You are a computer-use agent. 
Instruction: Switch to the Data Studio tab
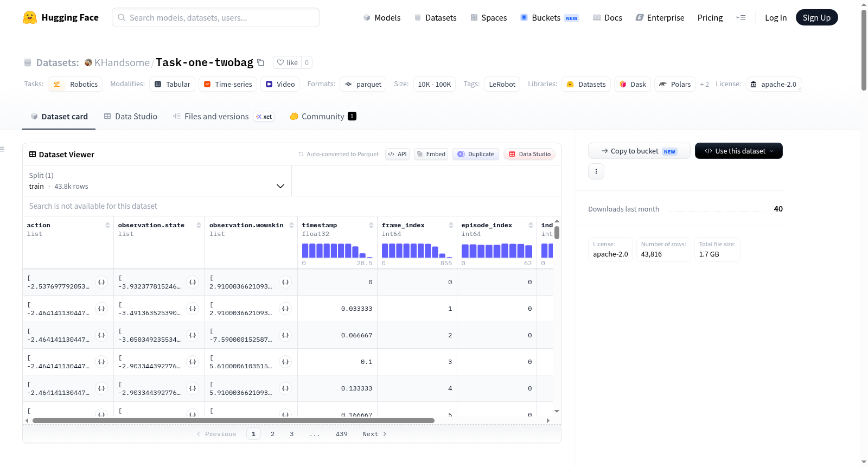pyautogui.click(x=131, y=117)
